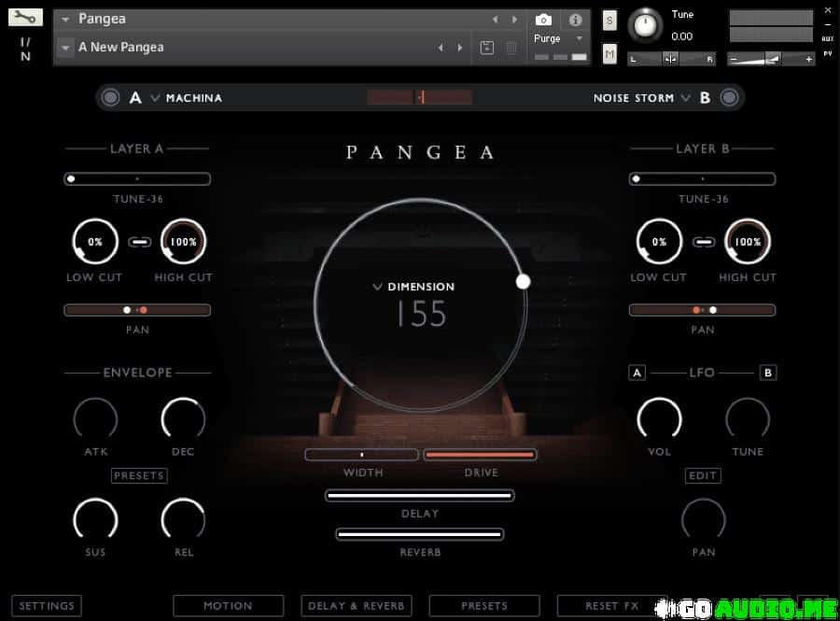The height and width of the screenshot is (621, 840).
Task: Open the camera snapshot icon
Action: click(543, 20)
